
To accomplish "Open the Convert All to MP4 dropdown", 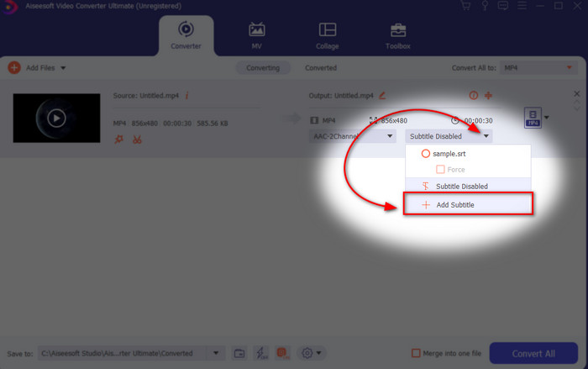I will click(x=538, y=68).
